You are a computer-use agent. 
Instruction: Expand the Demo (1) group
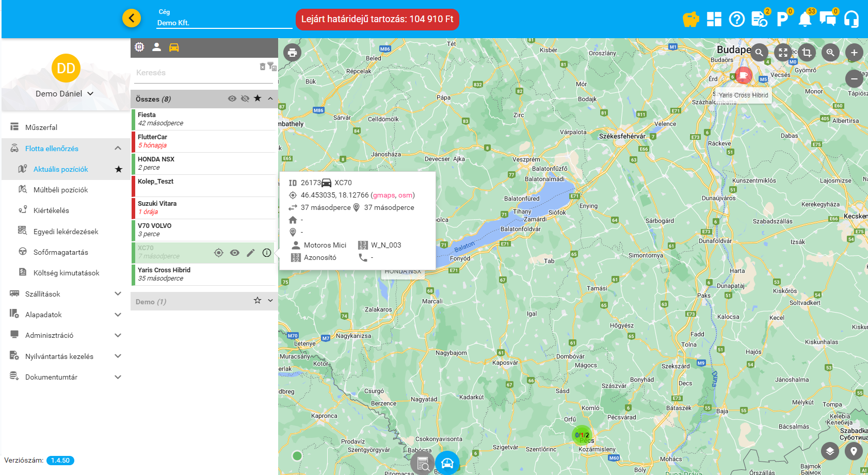coord(270,301)
